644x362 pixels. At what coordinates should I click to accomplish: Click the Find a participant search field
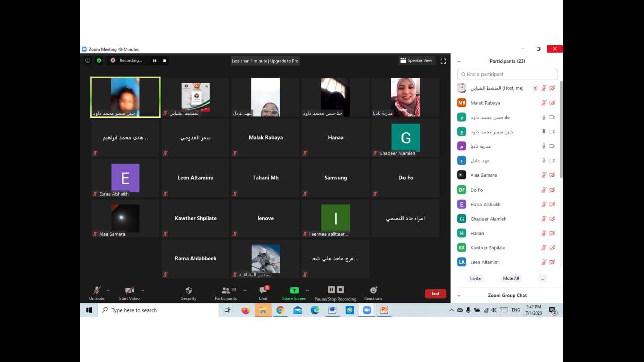point(508,74)
